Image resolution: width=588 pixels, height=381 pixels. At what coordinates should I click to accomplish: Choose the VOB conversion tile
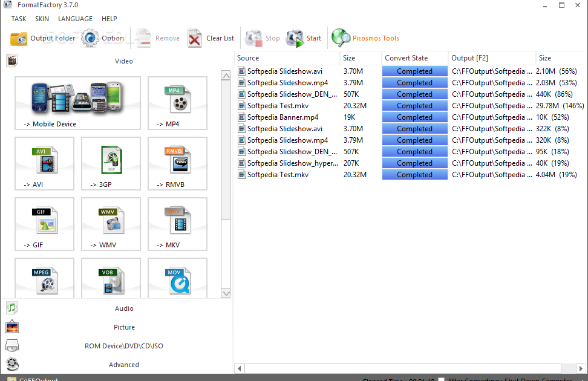pyautogui.click(x=111, y=278)
